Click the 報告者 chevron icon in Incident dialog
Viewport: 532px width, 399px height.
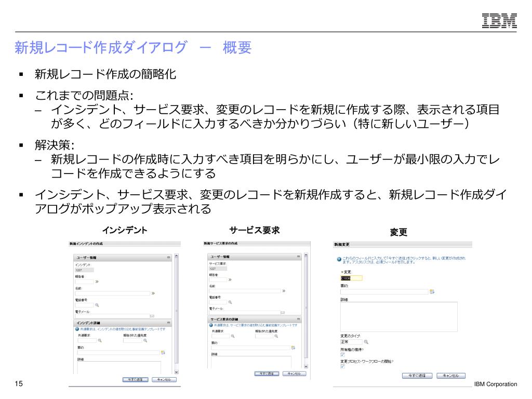(97, 282)
